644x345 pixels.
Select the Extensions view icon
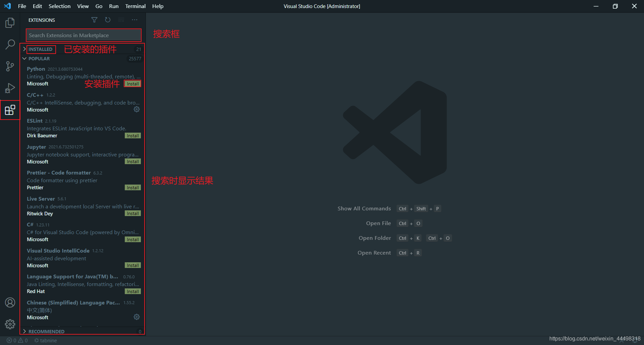tap(10, 110)
